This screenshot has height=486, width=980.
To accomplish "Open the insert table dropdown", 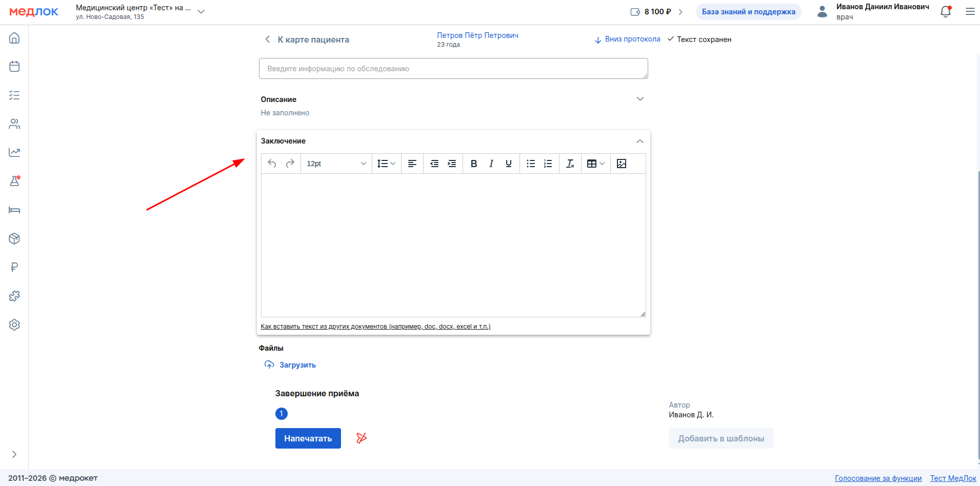I will pyautogui.click(x=595, y=164).
